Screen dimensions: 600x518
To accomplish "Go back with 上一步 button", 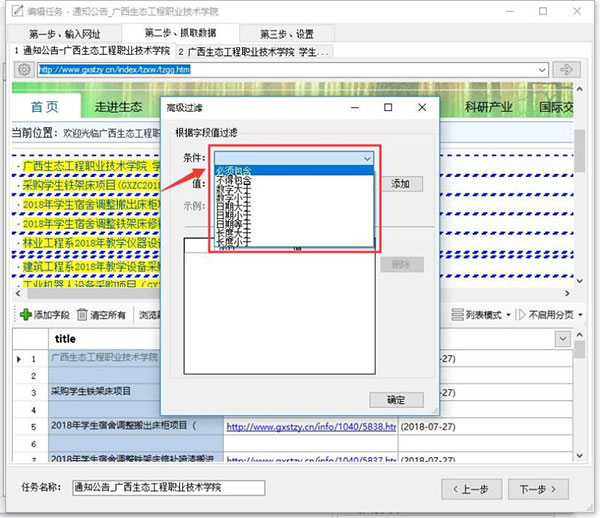I will pos(471,489).
